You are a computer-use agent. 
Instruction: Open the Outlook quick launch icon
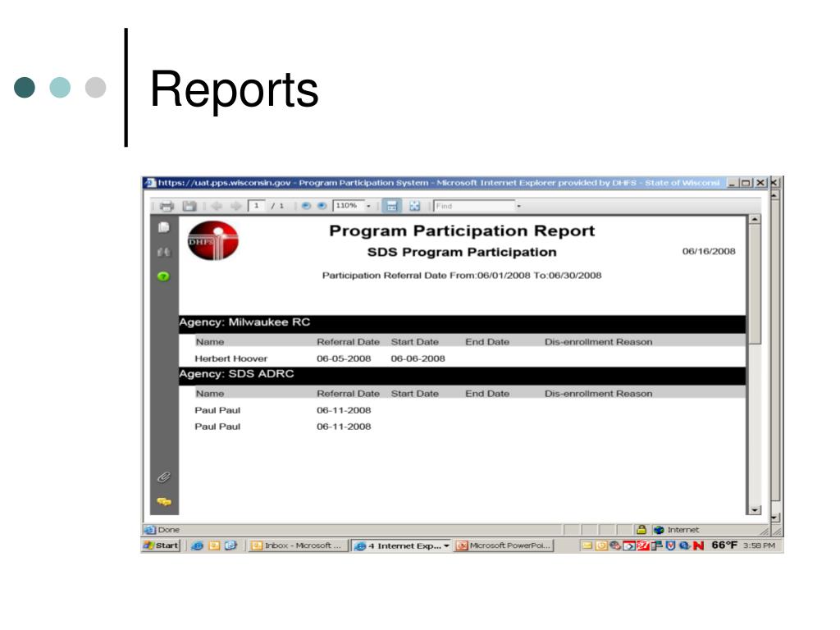[x=214, y=546]
